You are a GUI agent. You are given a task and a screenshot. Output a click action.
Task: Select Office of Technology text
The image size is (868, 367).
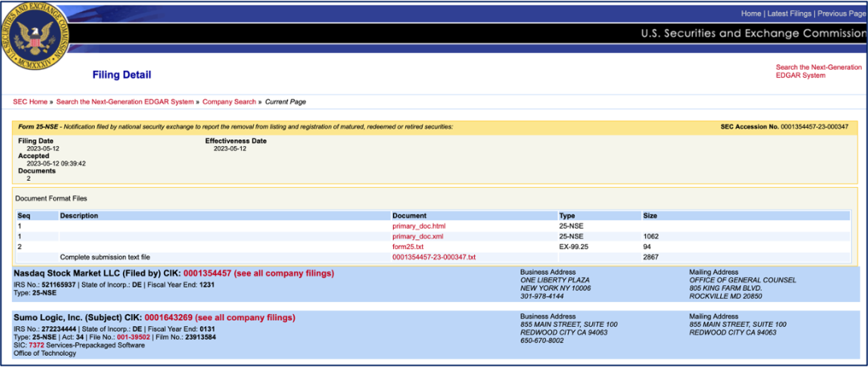click(44, 353)
